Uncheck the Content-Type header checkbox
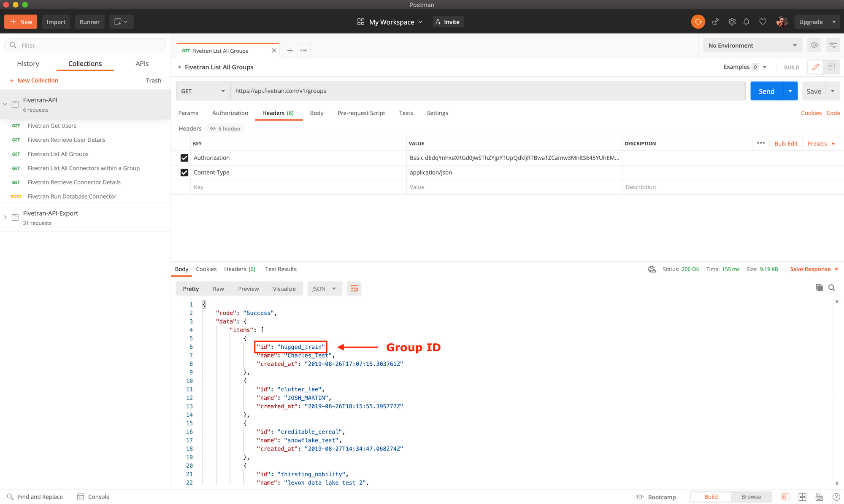The width and height of the screenshot is (844, 504). pyautogui.click(x=184, y=172)
